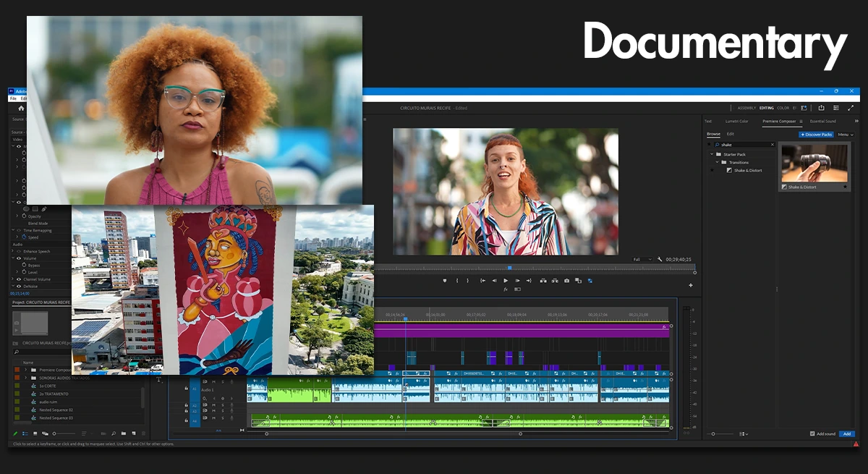The image size is (868, 474).
Task: Export frame with the camera icon
Action: pyautogui.click(x=566, y=281)
